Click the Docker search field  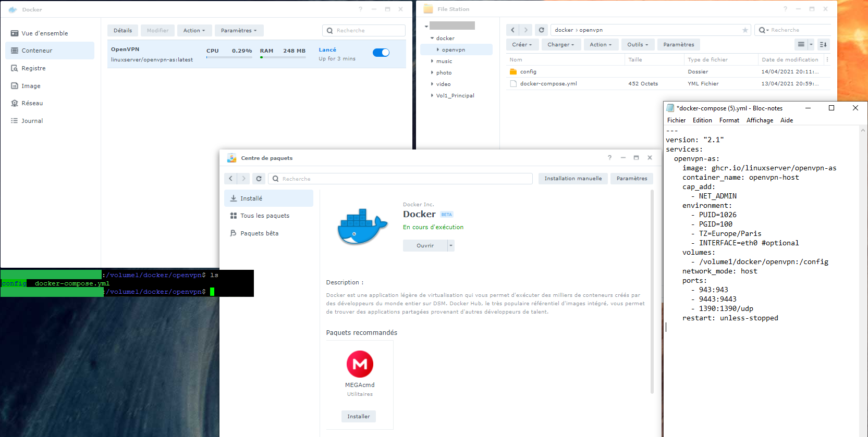[364, 31]
